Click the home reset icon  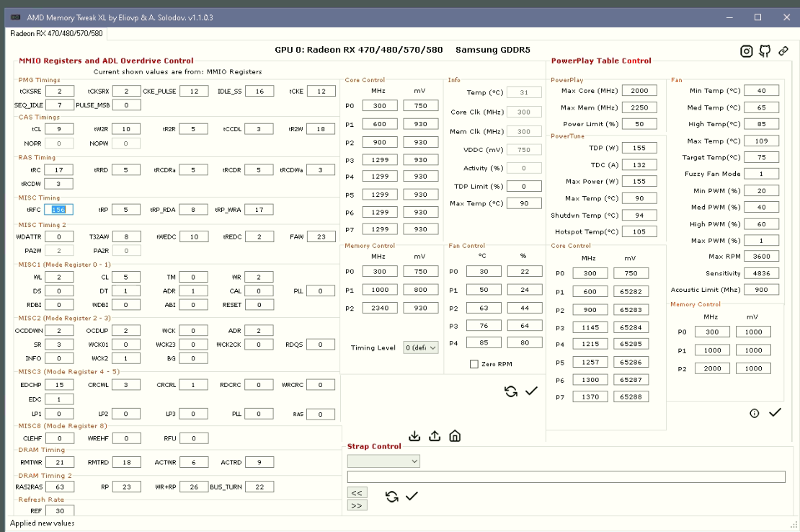(455, 436)
